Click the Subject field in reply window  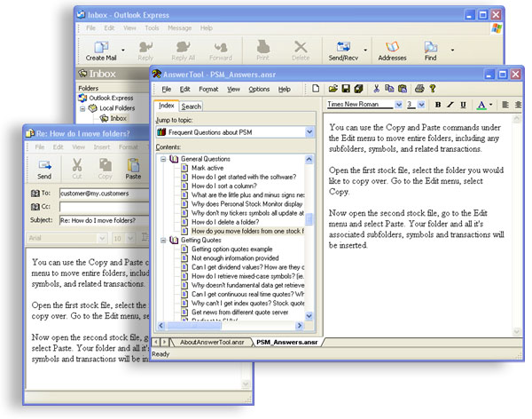tap(104, 220)
